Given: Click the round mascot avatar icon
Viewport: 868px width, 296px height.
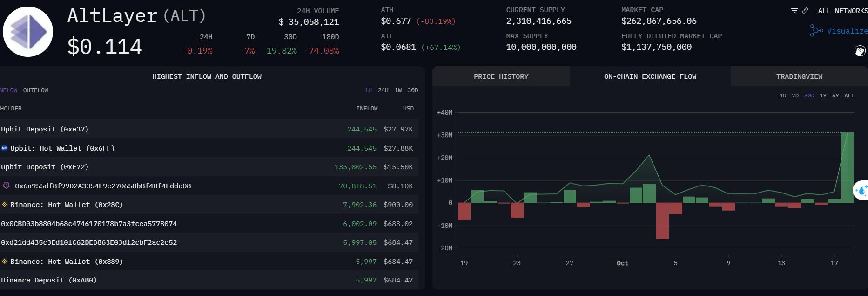Looking at the screenshot, I should pyautogui.click(x=860, y=51).
